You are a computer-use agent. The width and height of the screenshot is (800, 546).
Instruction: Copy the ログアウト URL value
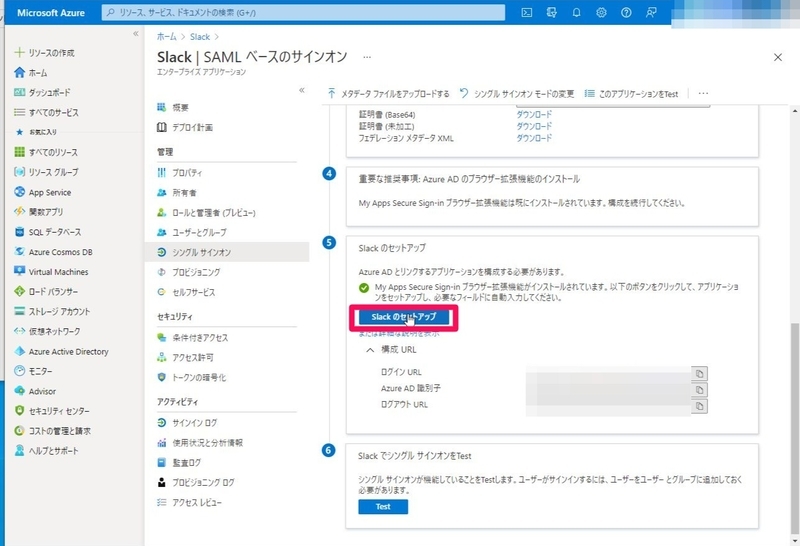point(699,406)
